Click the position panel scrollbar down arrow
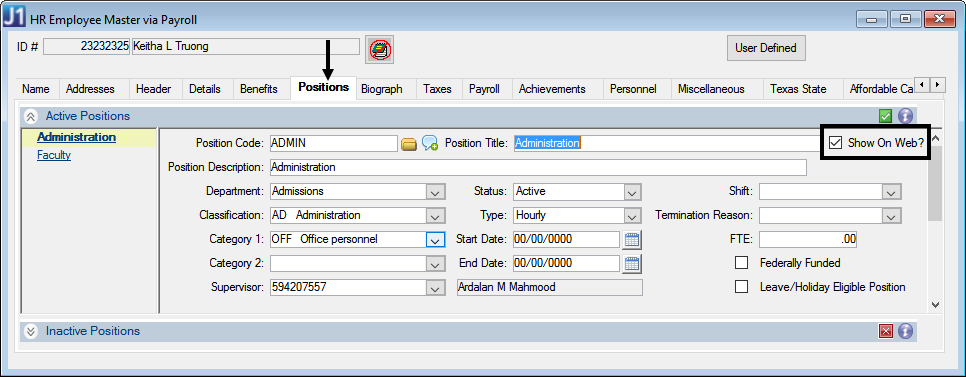Screen dimensions: 966x377 tap(935, 304)
